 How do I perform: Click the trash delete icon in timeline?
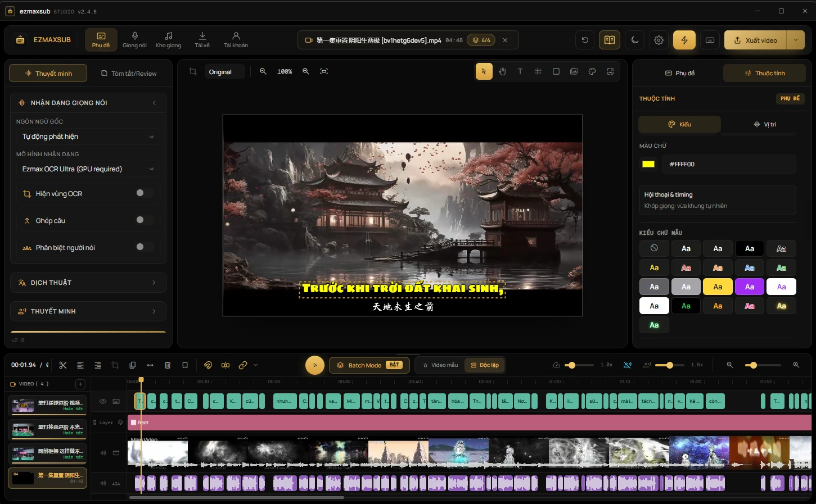[x=168, y=365]
